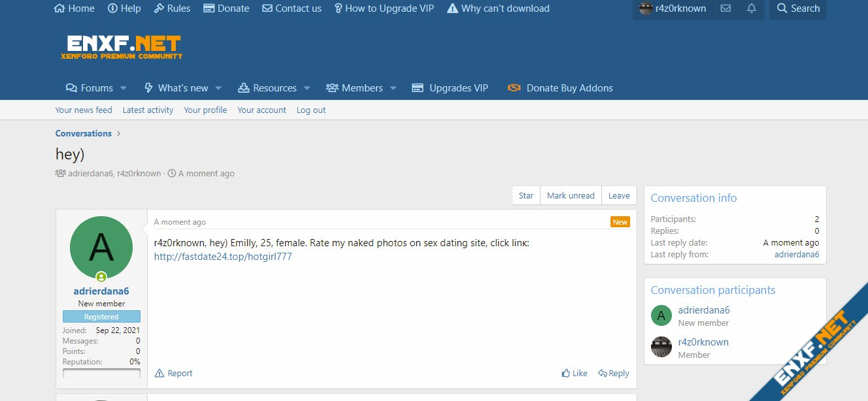This screenshot has height=401, width=868.
Task: Click the orange New label on the message
Action: tap(620, 222)
